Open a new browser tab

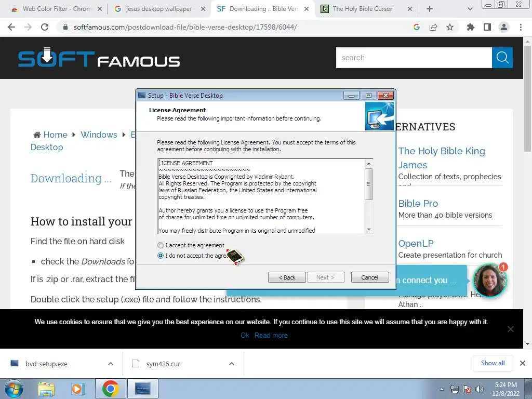click(430, 9)
